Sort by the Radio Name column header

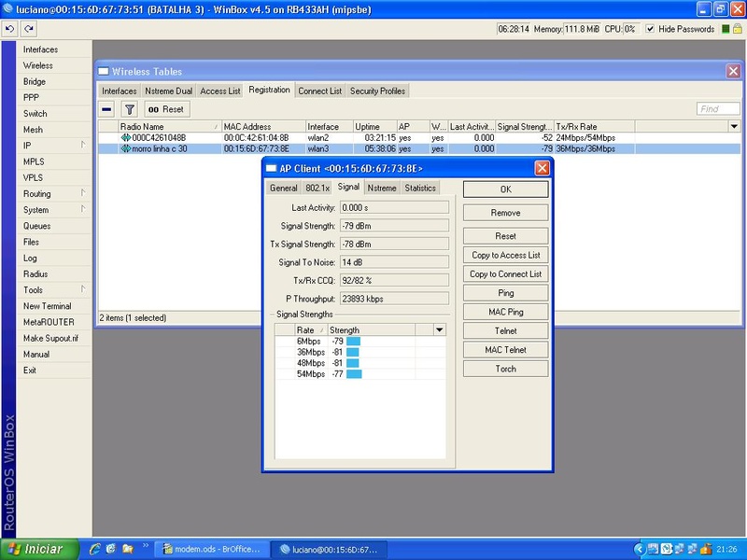pos(170,127)
